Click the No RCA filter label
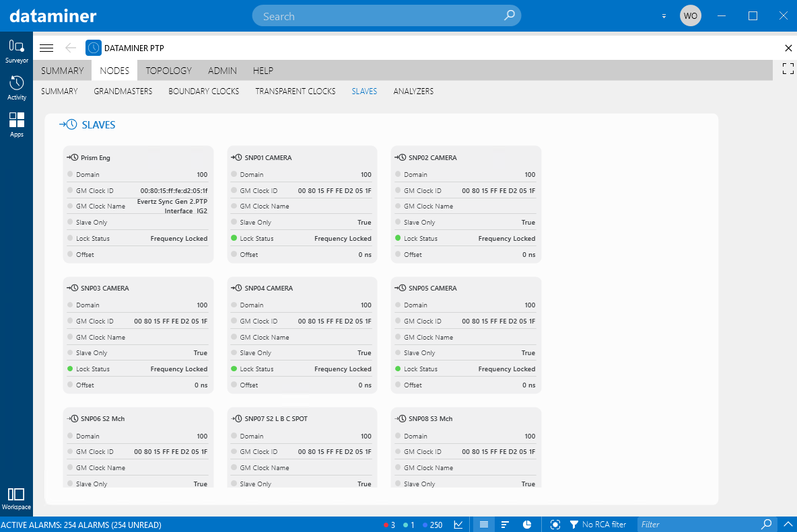 tap(604, 525)
